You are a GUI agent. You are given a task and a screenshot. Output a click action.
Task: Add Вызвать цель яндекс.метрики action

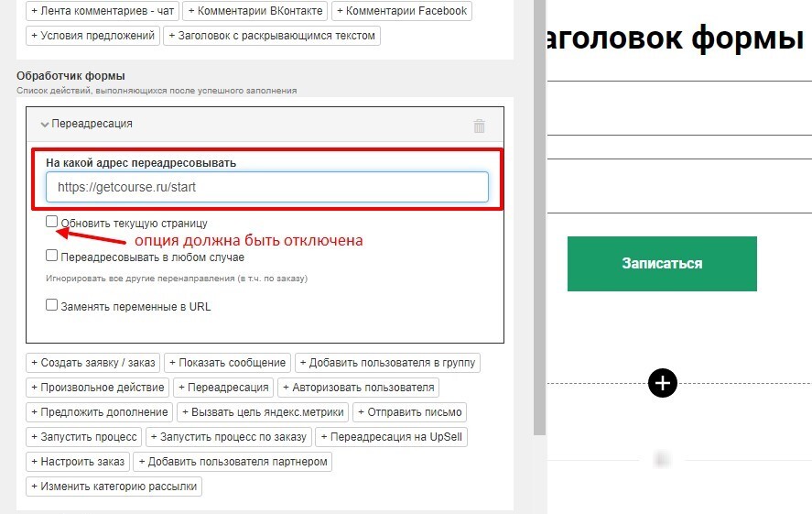pos(263,412)
